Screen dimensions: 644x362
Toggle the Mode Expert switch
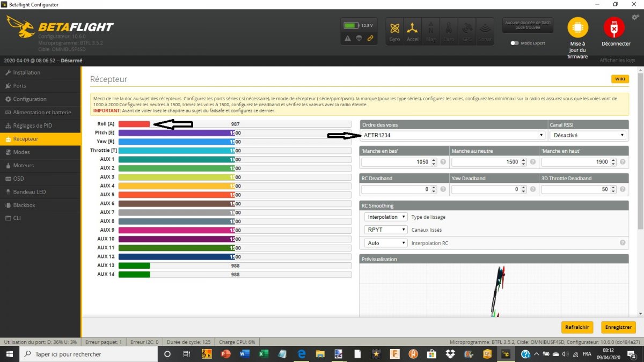pos(515,43)
